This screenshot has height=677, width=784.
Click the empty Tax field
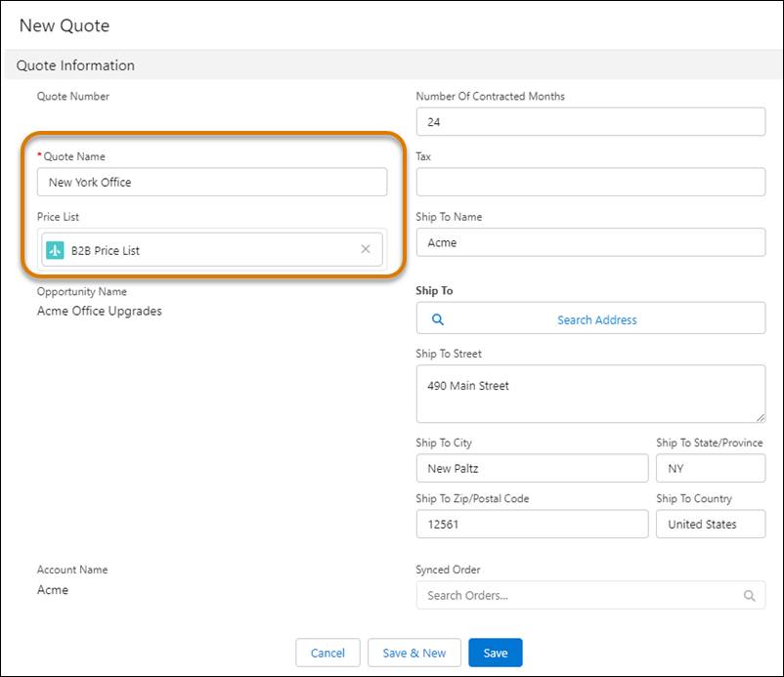pyautogui.click(x=589, y=182)
